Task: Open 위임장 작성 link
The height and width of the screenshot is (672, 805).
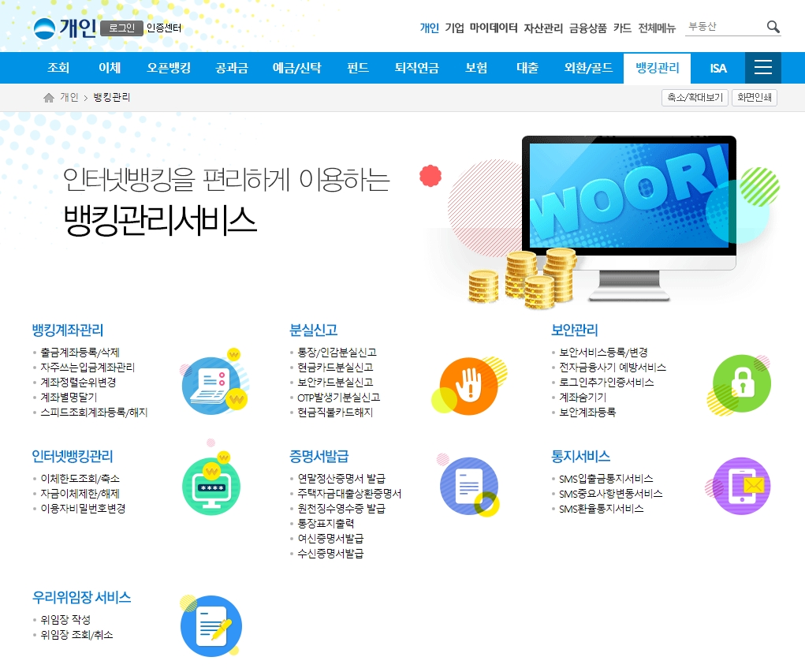Action: [x=65, y=620]
